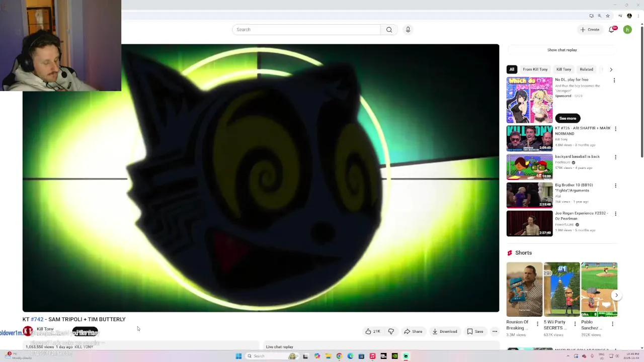The height and width of the screenshot is (362, 644).
Task: Open the notifications bell
Action: [612, 30]
